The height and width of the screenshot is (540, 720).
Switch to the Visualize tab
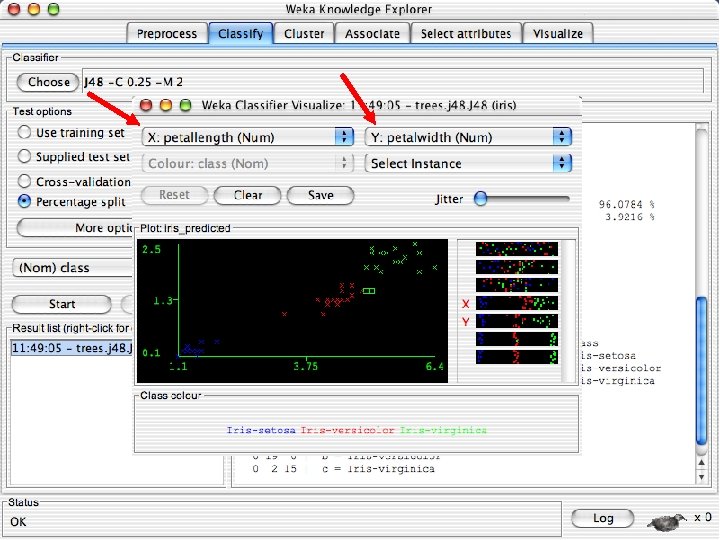pyautogui.click(x=558, y=34)
